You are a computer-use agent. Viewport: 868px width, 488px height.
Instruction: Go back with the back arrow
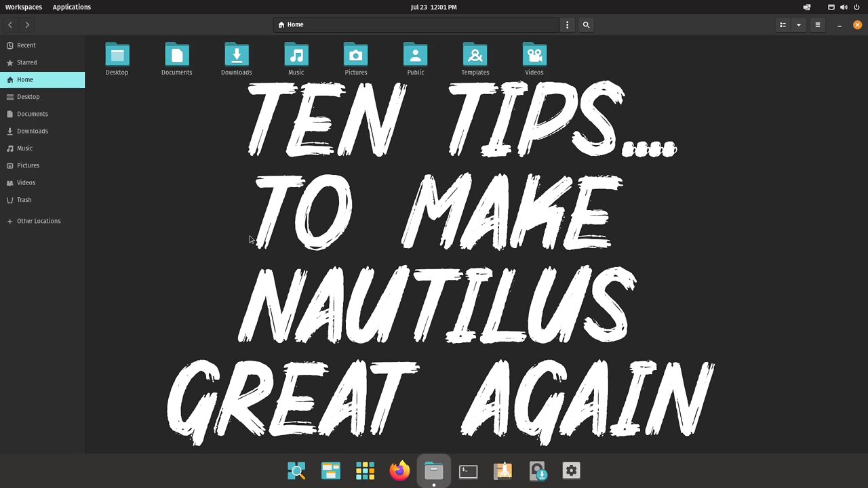point(10,25)
